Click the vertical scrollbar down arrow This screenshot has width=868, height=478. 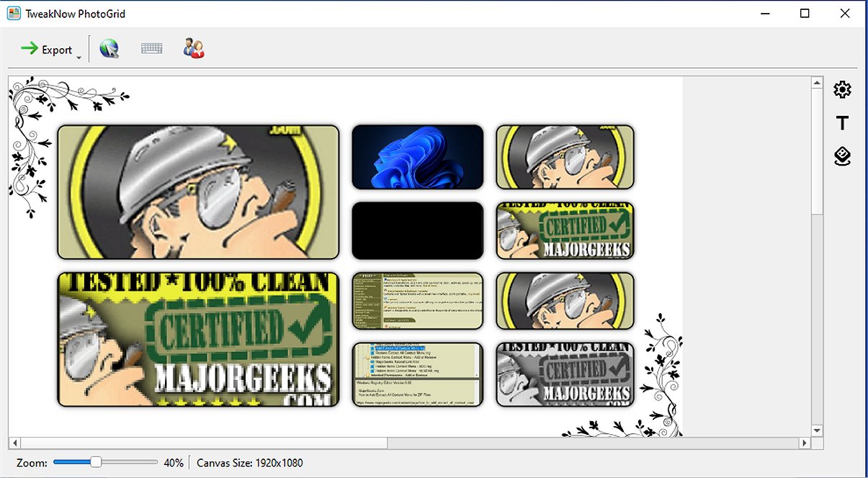click(x=817, y=430)
